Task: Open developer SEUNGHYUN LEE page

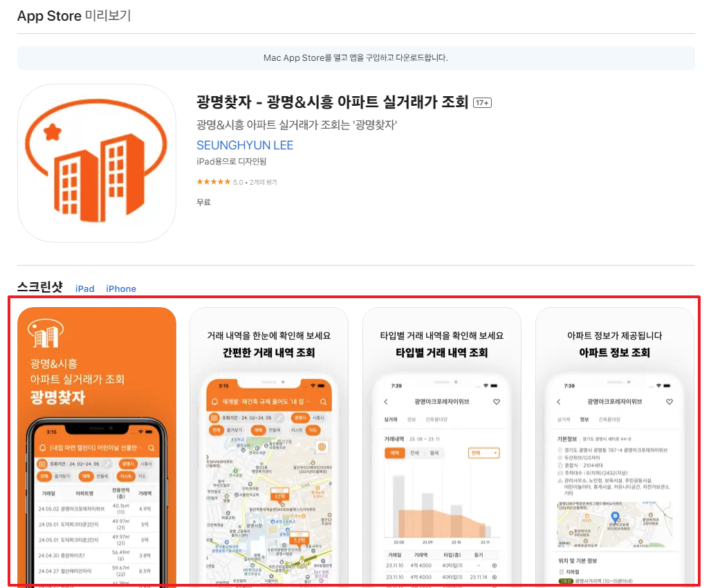Action: click(245, 145)
